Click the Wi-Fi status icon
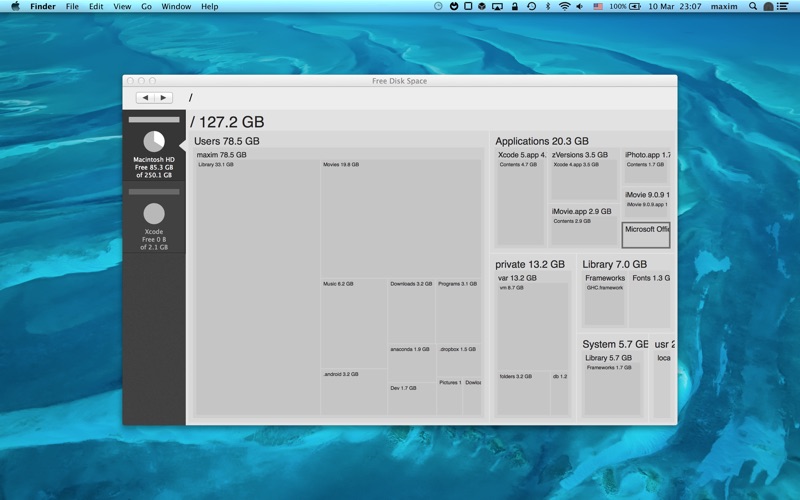Viewport: 800px width, 500px height. point(564,6)
